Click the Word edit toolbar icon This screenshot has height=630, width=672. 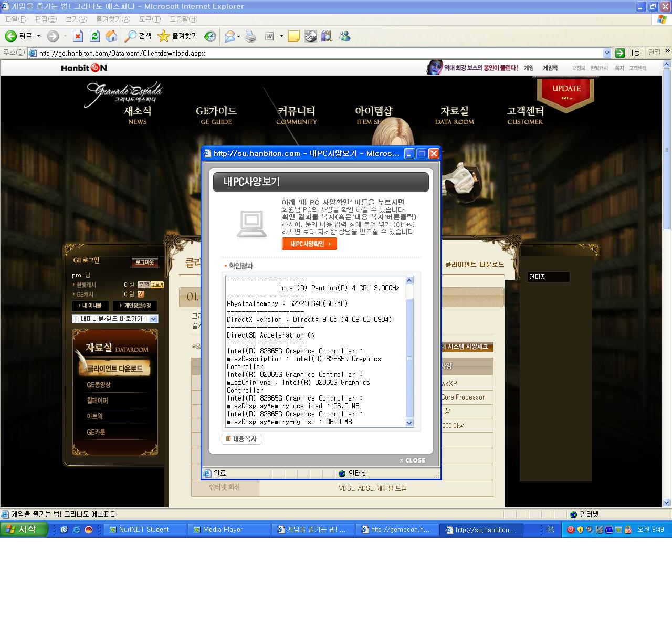pyautogui.click(x=269, y=36)
